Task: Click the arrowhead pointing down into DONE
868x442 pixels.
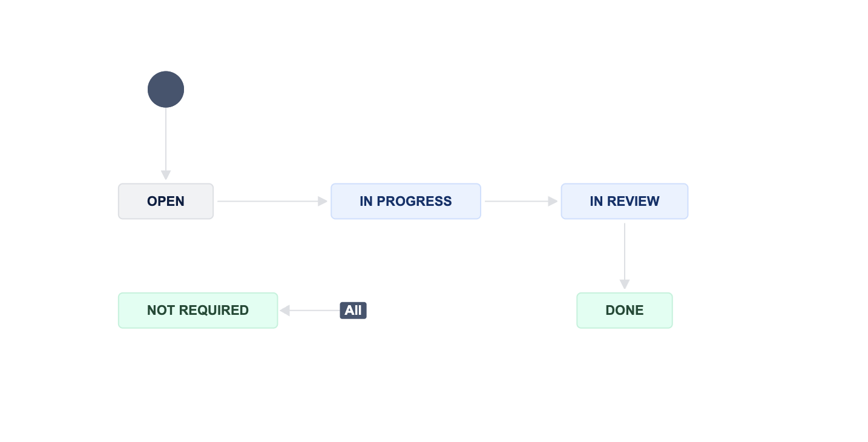Action: [625, 284]
